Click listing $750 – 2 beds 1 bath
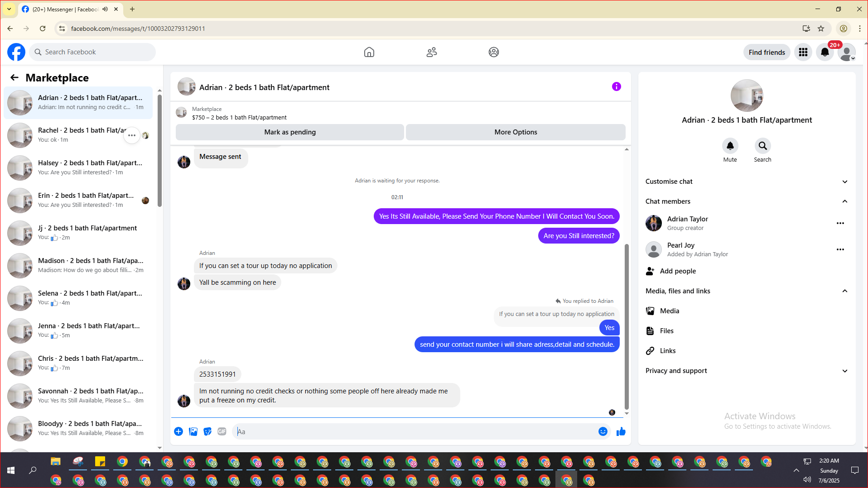The height and width of the screenshot is (488, 868). click(239, 117)
